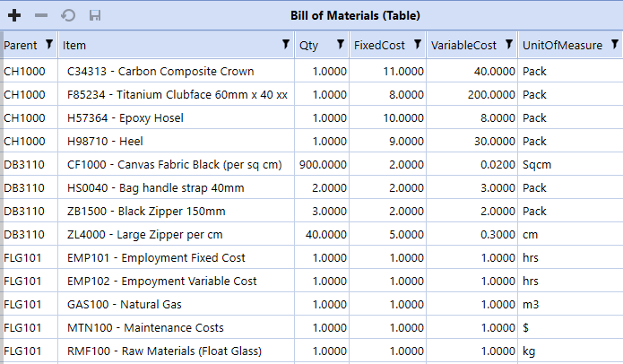Open the Item column filter
623x364 pixels.
(286, 44)
